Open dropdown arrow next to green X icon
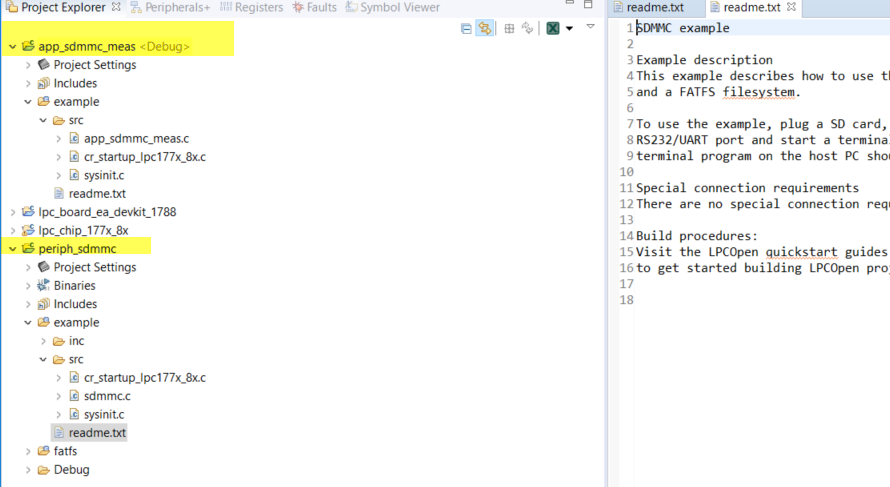890x487 pixels. (x=569, y=28)
